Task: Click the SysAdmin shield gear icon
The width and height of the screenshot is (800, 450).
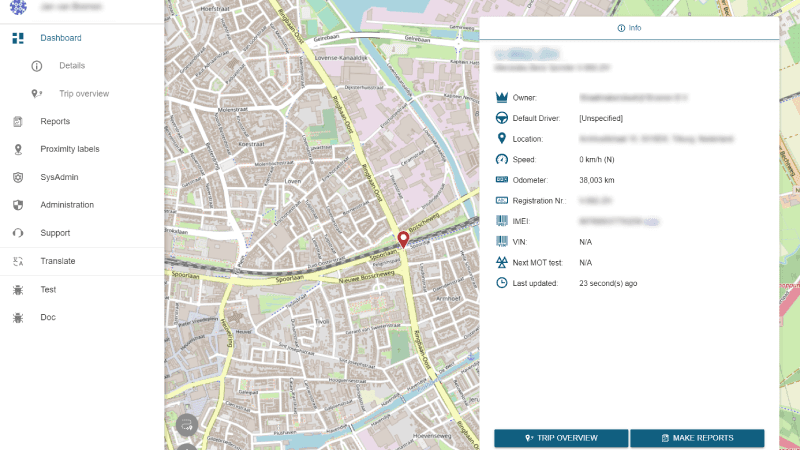Action: point(18,177)
